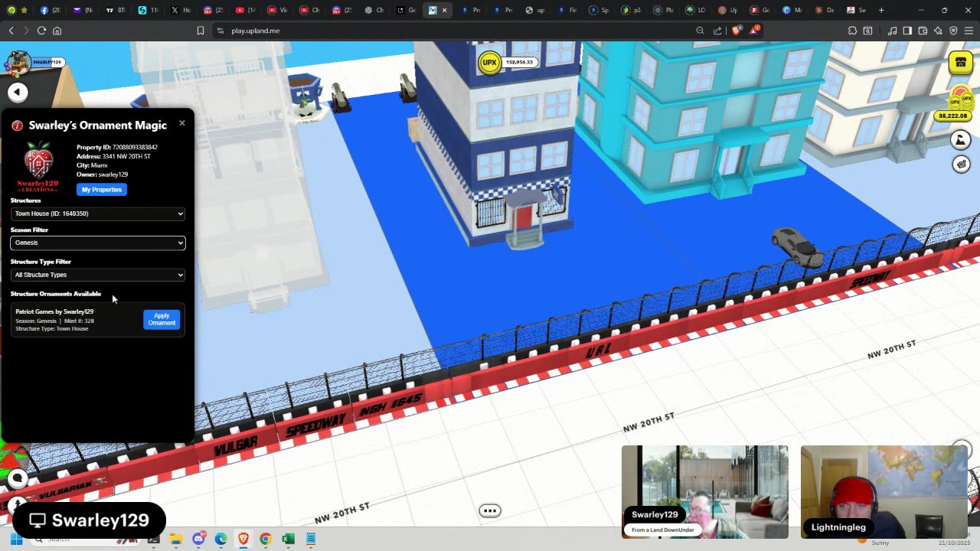Viewport: 980px width, 551px height.
Task: Click the Swarley129 Creations strawberry logo
Action: pyautogui.click(x=38, y=166)
